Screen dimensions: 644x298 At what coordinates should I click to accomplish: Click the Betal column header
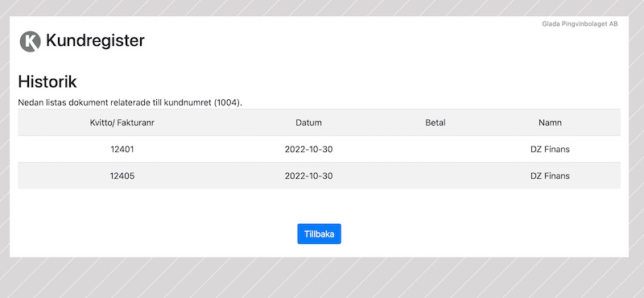click(x=436, y=122)
